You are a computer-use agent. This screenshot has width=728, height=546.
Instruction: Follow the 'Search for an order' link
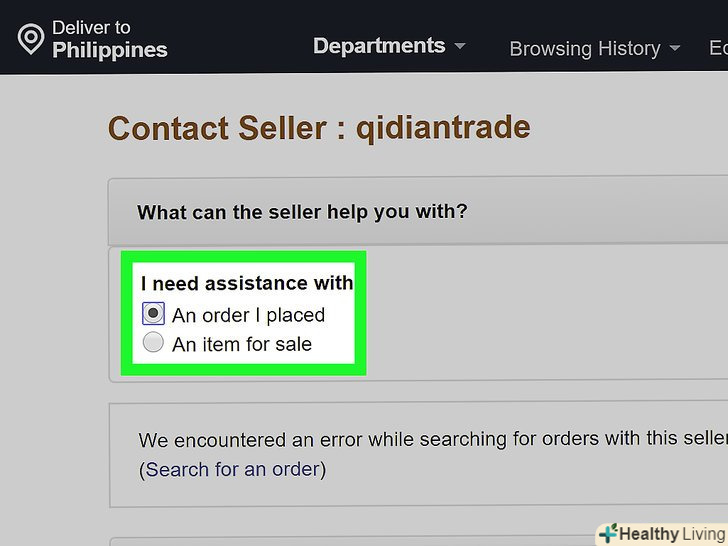pyautogui.click(x=233, y=469)
